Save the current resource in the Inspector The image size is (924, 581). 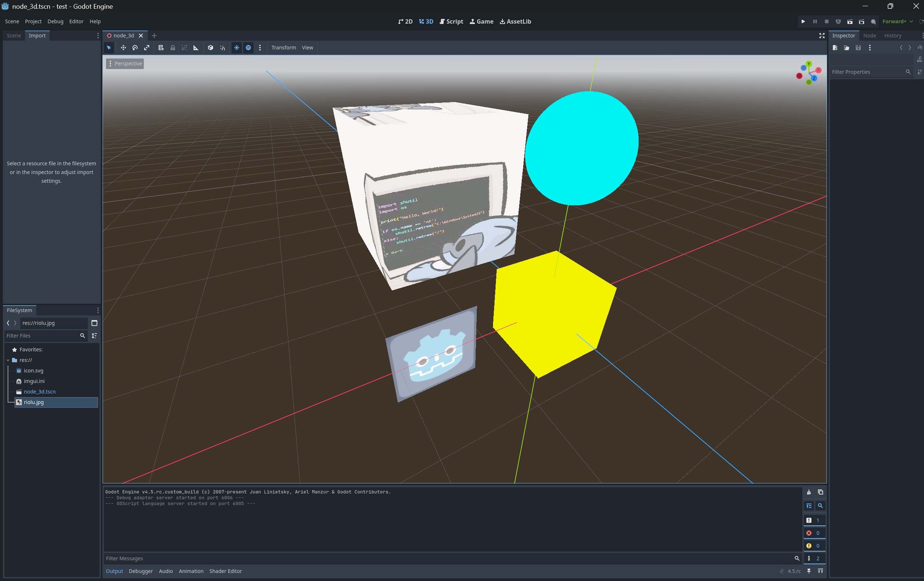[x=858, y=48]
